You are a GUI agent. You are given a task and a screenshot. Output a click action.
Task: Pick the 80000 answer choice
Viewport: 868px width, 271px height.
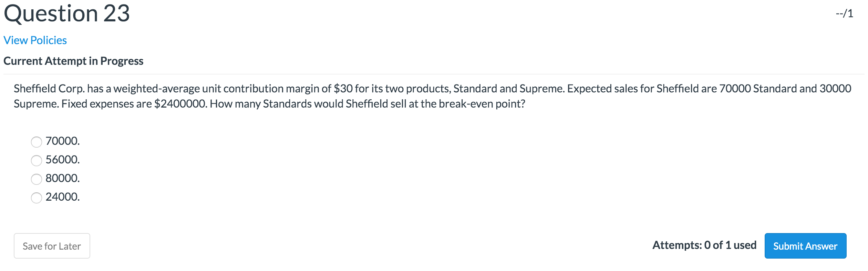(x=37, y=179)
